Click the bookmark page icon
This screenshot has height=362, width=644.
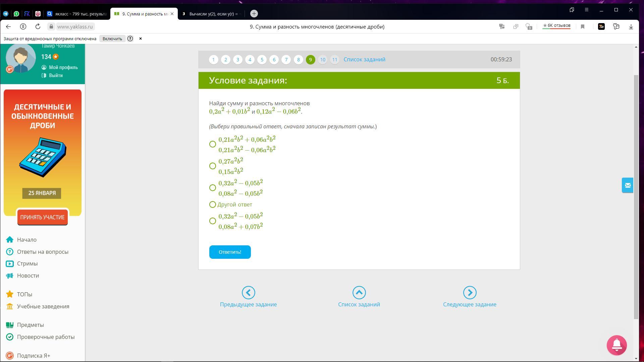point(583,26)
